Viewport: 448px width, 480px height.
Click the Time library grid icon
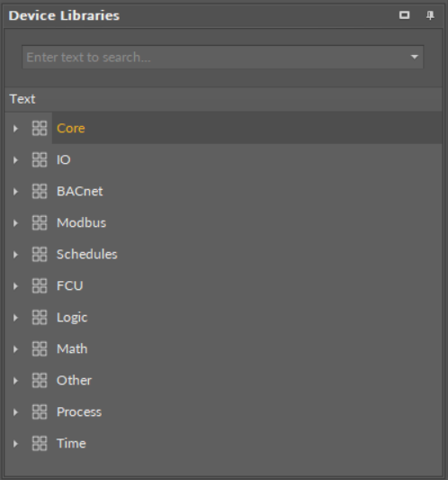pos(40,444)
